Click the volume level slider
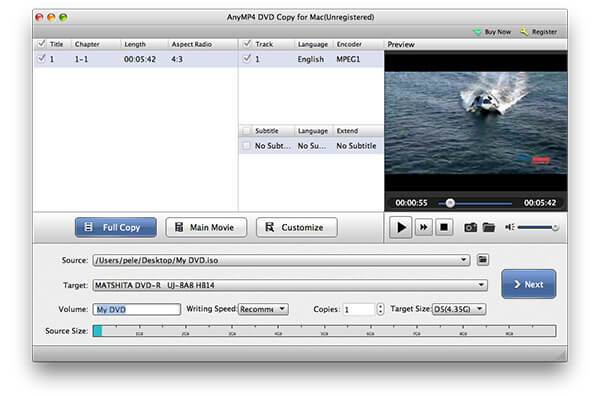600x396 pixels. (537, 228)
